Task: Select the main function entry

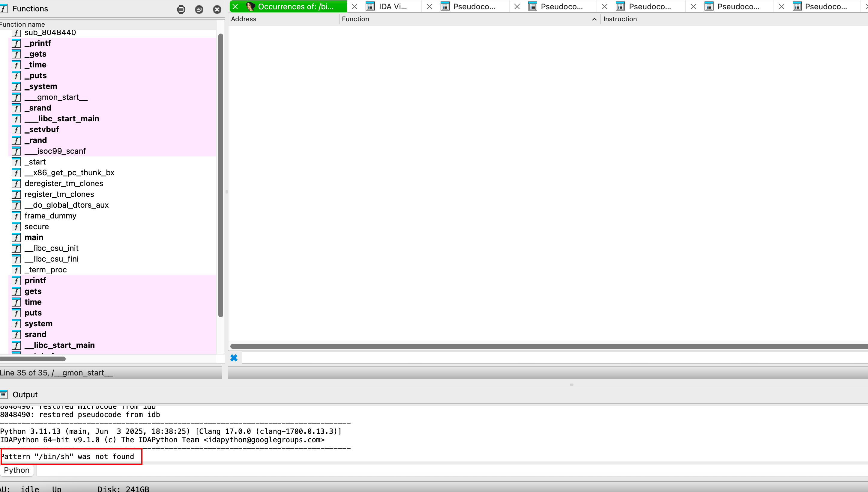Action: (34, 237)
